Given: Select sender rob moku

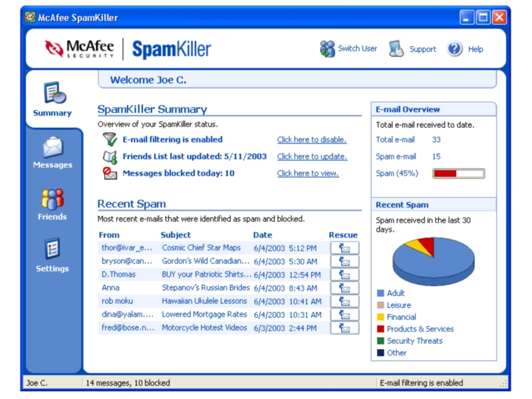Looking at the screenshot, I should [x=117, y=301].
